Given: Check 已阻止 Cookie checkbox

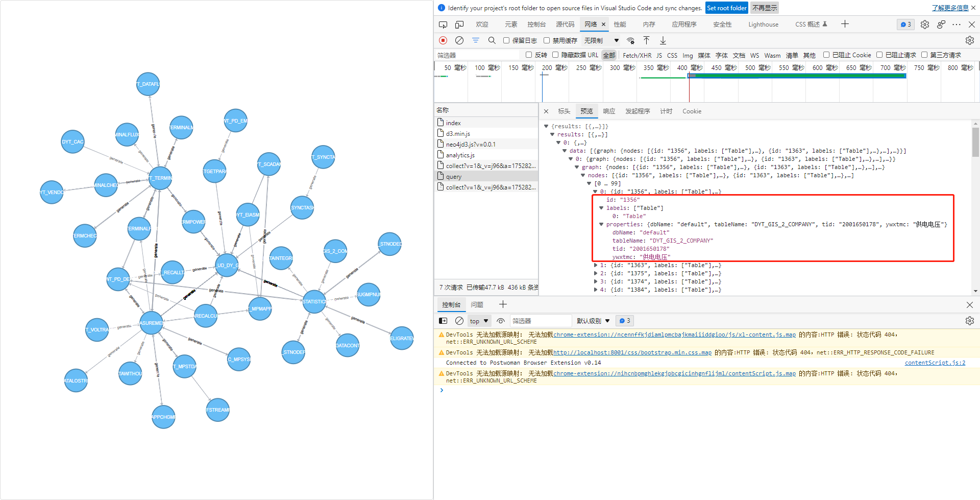Looking at the screenshot, I should pos(826,55).
